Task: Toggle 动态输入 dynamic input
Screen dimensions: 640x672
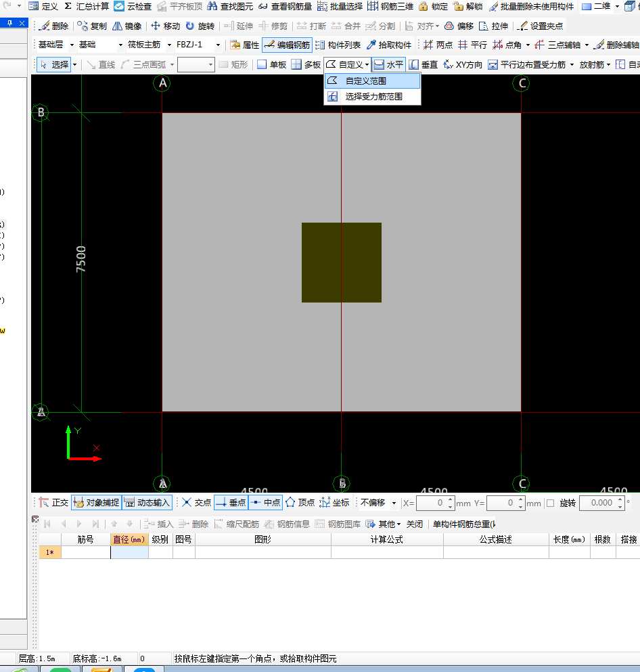Action: point(147,503)
